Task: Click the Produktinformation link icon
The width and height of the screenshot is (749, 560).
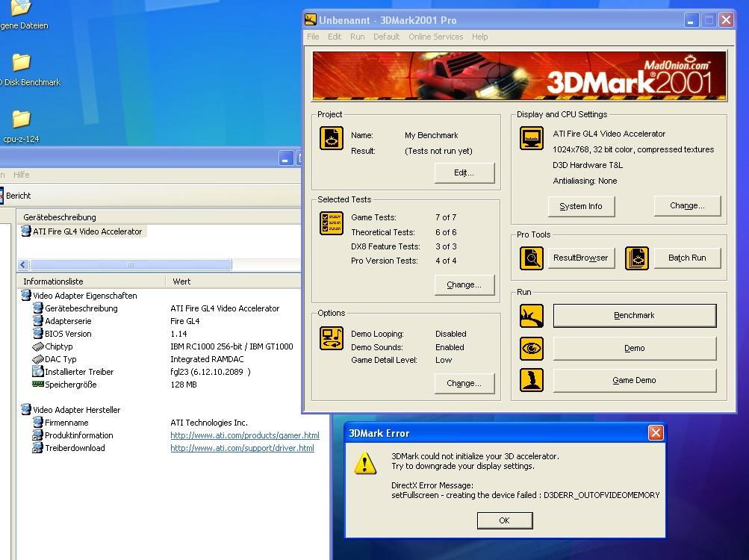Action: click(x=38, y=435)
